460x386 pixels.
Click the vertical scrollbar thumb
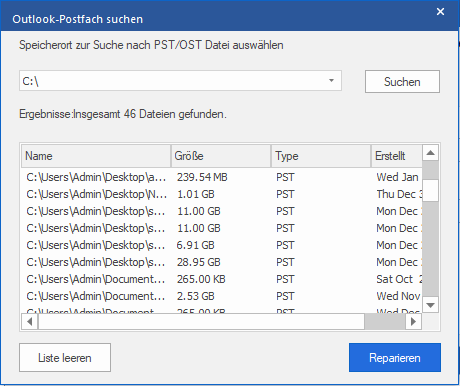(x=431, y=190)
